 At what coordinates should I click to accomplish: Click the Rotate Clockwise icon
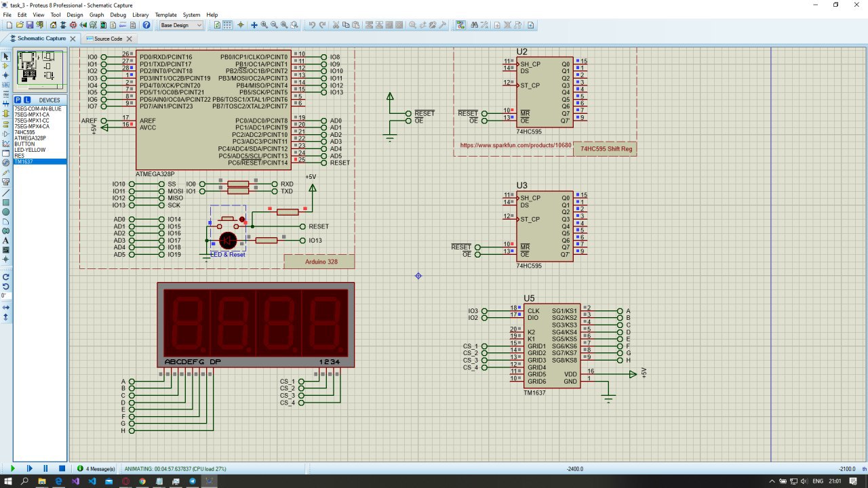tap(6, 277)
